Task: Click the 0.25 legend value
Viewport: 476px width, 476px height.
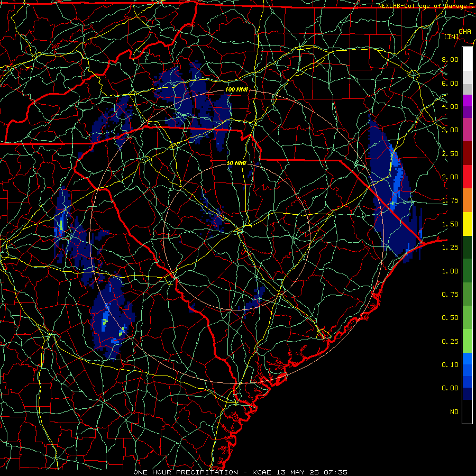Action: 450,342
